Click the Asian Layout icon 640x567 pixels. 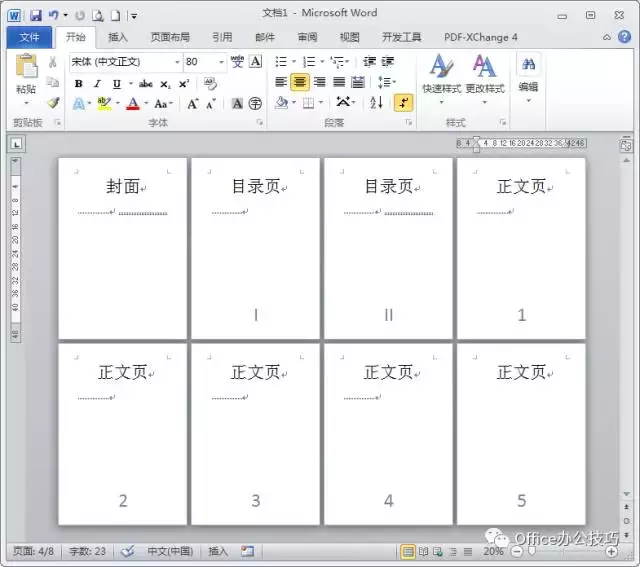pyautogui.click(x=345, y=102)
